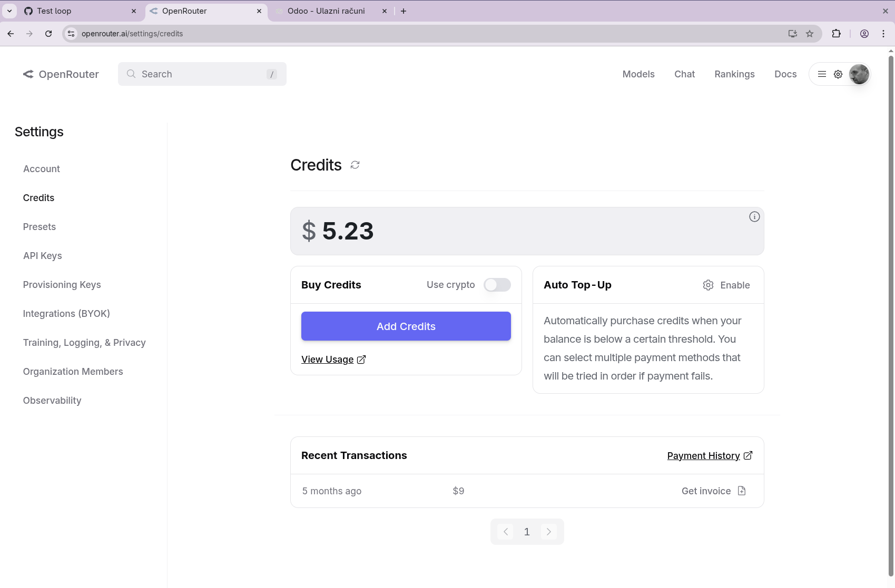895x588 pixels.
Task: Expand the browser tab search dropdown
Action: pos(9,11)
